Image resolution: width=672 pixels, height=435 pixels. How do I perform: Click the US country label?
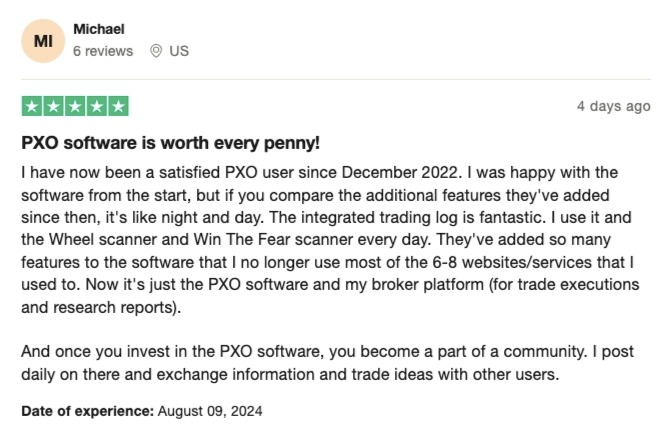pyautogui.click(x=179, y=51)
